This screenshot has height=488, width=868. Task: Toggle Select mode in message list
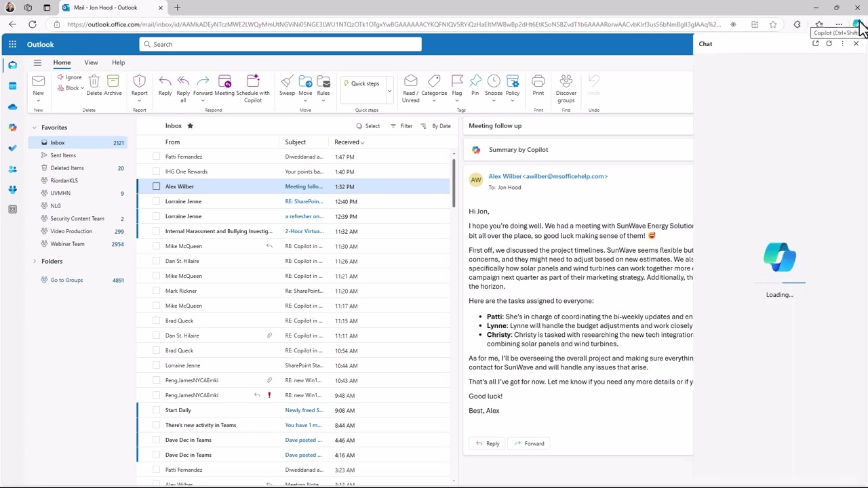(x=368, y=126)
